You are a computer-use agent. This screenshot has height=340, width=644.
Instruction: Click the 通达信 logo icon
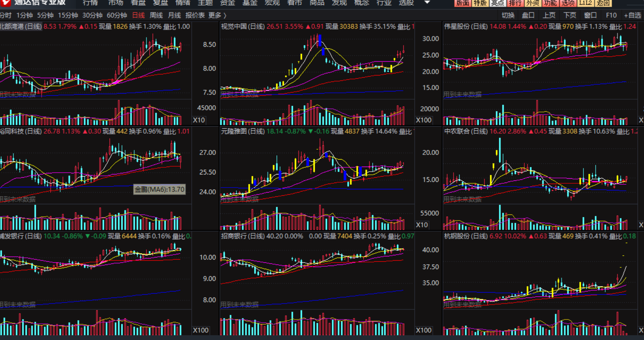[6, 2]
